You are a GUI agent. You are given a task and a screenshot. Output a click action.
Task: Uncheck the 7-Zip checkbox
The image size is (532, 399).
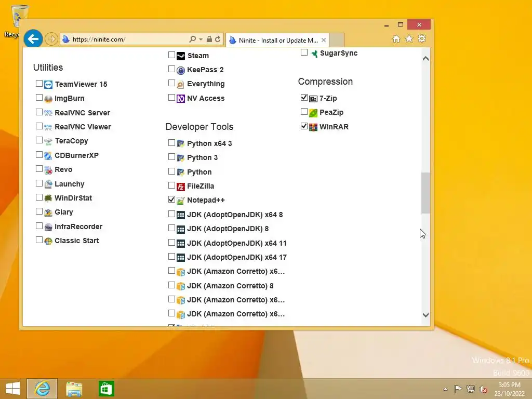click(x=304, y=98)
